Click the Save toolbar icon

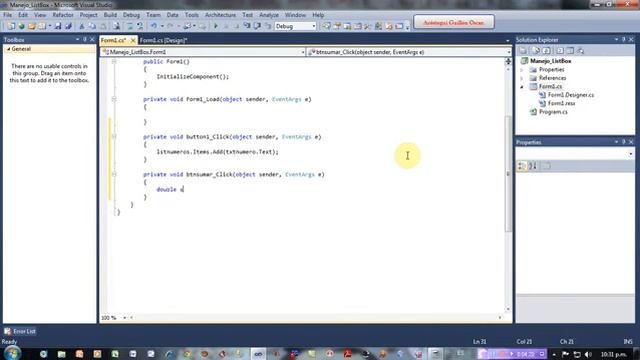pos(58,26)
